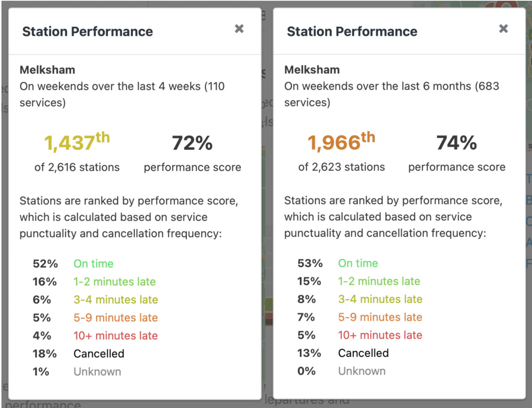Click "On time" beside 52%

click(94, 263)
